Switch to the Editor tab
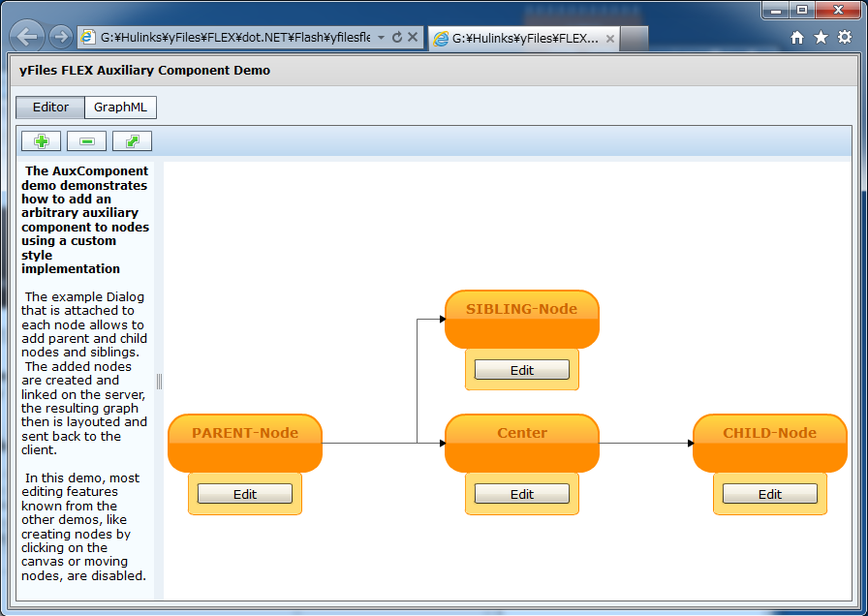Screen dimensions: 868x616 tap(50, 108)
